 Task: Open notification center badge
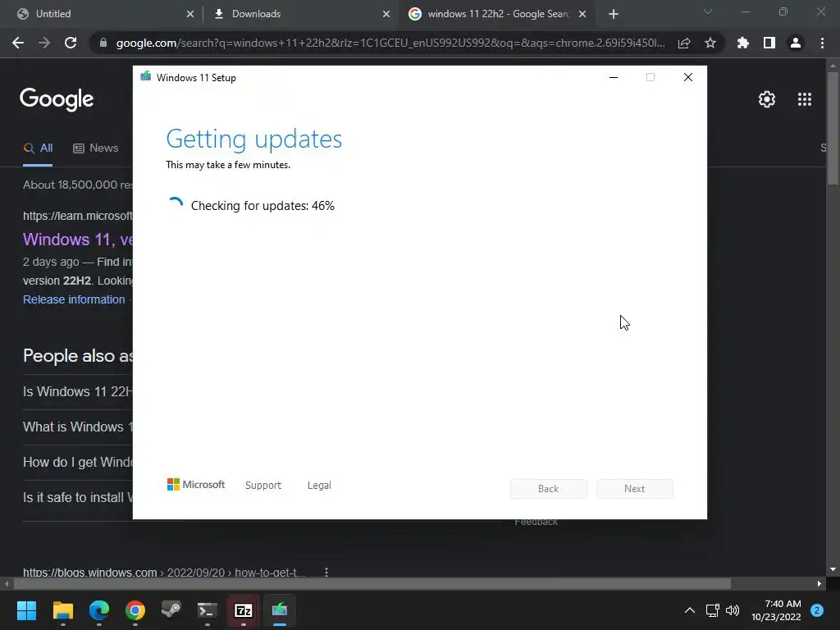coord(817,610)
